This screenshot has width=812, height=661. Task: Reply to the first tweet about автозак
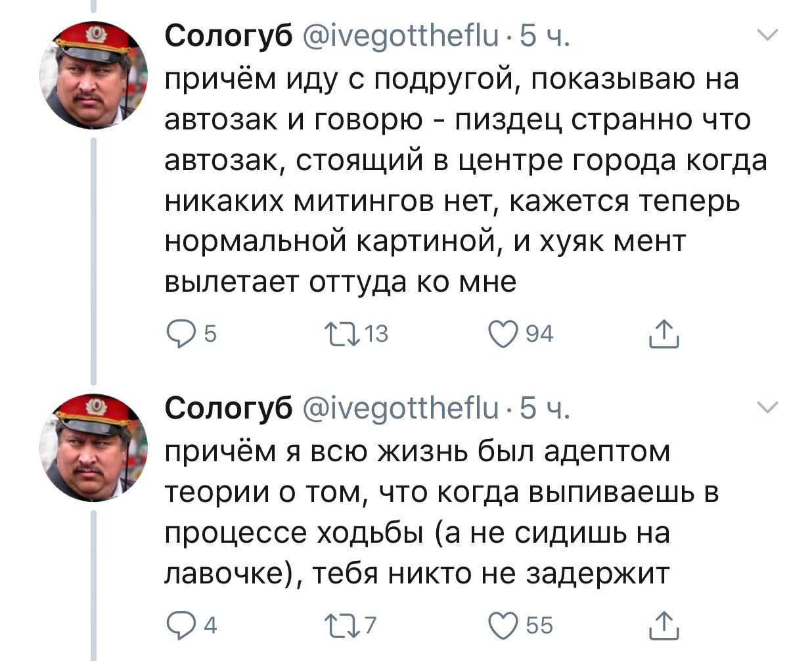click(x=177, y=334)
